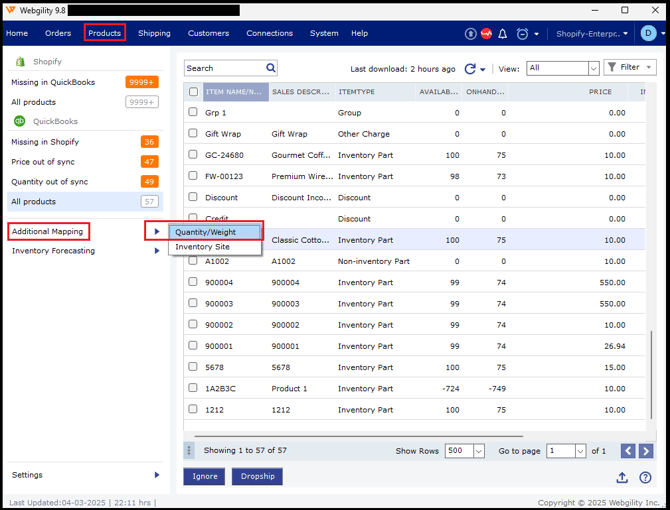Open the alarm clock scheduler icon
The width and height of the screenshot is (670, 510).
tap(522, 34)
